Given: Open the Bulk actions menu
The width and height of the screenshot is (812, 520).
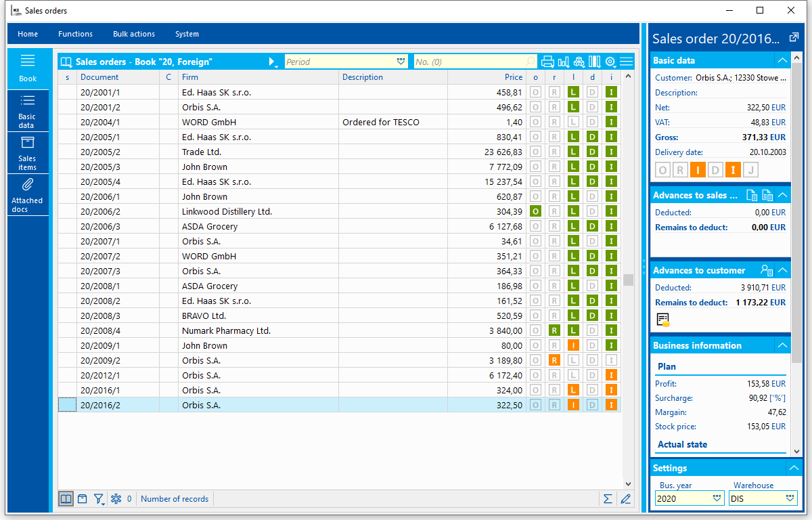Looking at the screenshot, I should 134,34.
